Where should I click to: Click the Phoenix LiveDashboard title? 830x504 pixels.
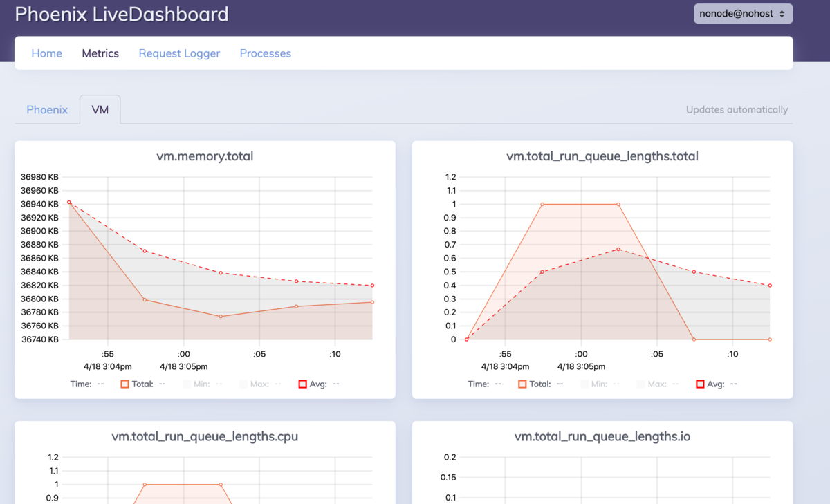(122, 14)
